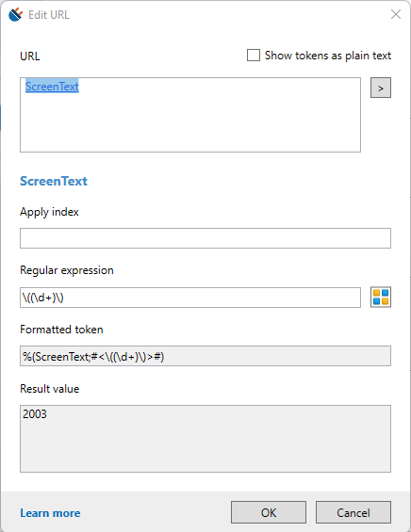The height and width of the screenshot is (532, 411).
Task: Close the Edit URL dialog
Action: (396, 14)
